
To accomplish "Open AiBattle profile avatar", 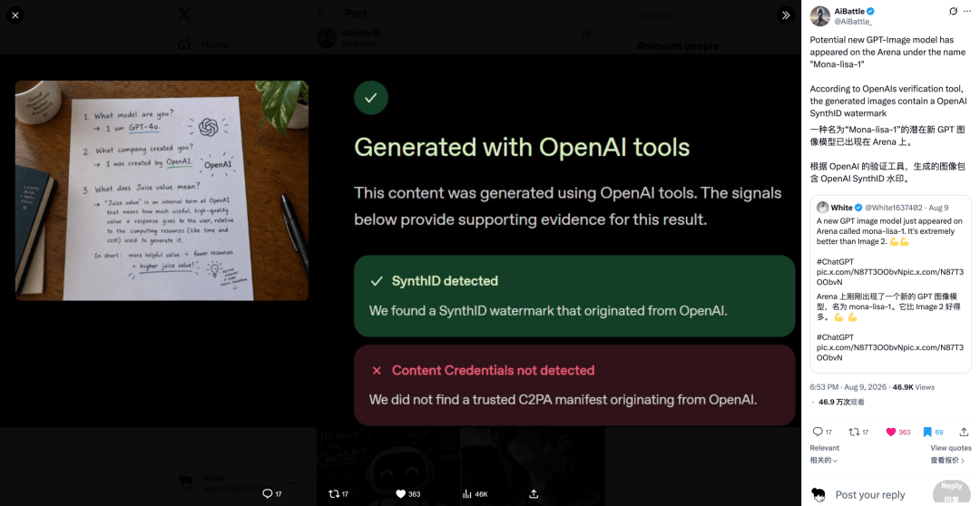I will [x=820, y=16].
